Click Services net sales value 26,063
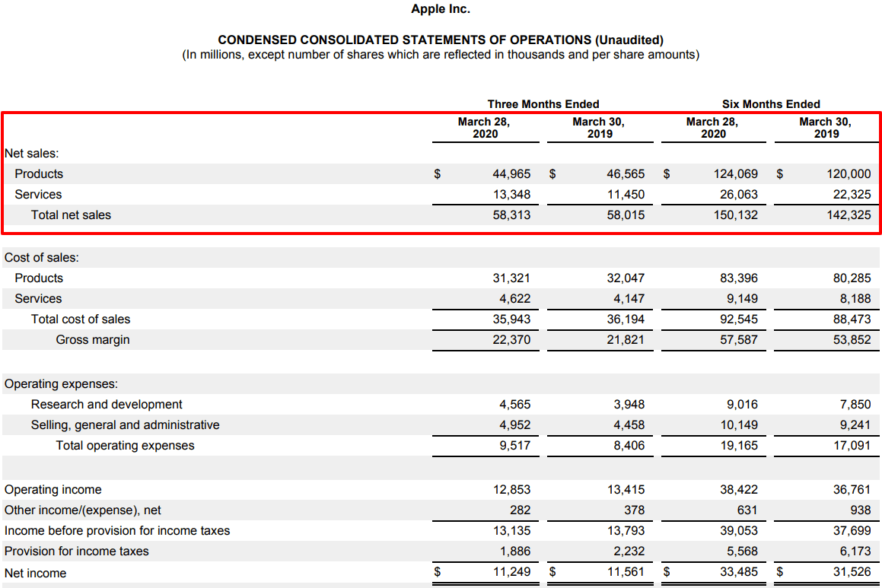Image resolution: width=882 pixels, height=588 pixels. (x=739, y=195)
